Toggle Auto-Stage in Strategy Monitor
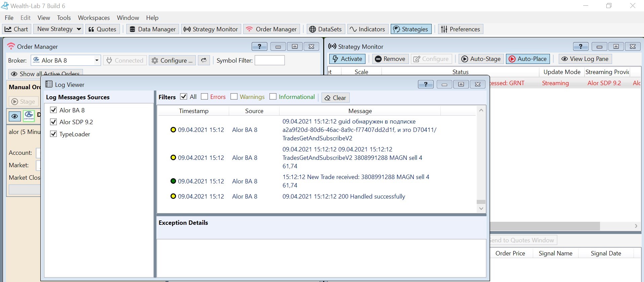Viewport: 644px width, 282px height. pyautogui.click(x=481, y=59)
